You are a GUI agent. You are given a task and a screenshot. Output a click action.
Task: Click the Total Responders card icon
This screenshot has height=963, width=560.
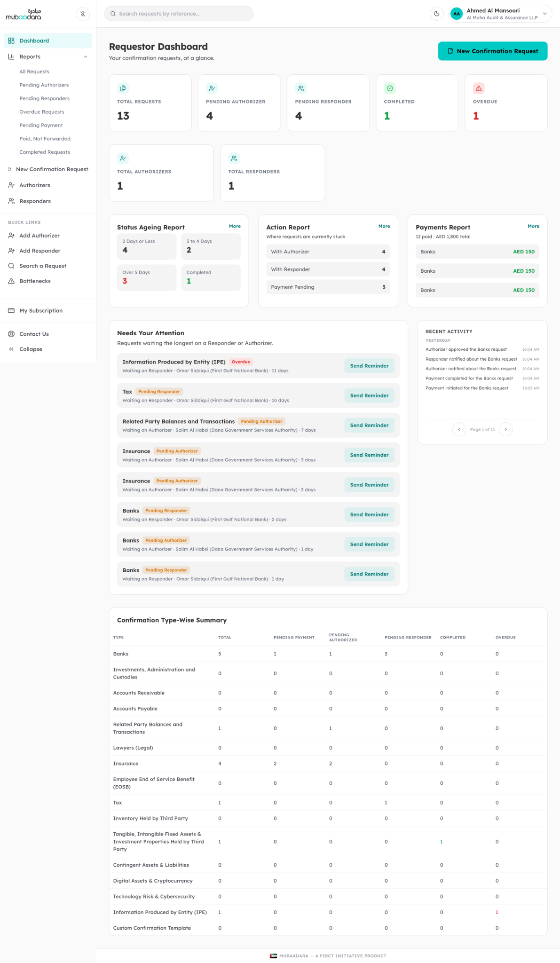coord(234,158)
